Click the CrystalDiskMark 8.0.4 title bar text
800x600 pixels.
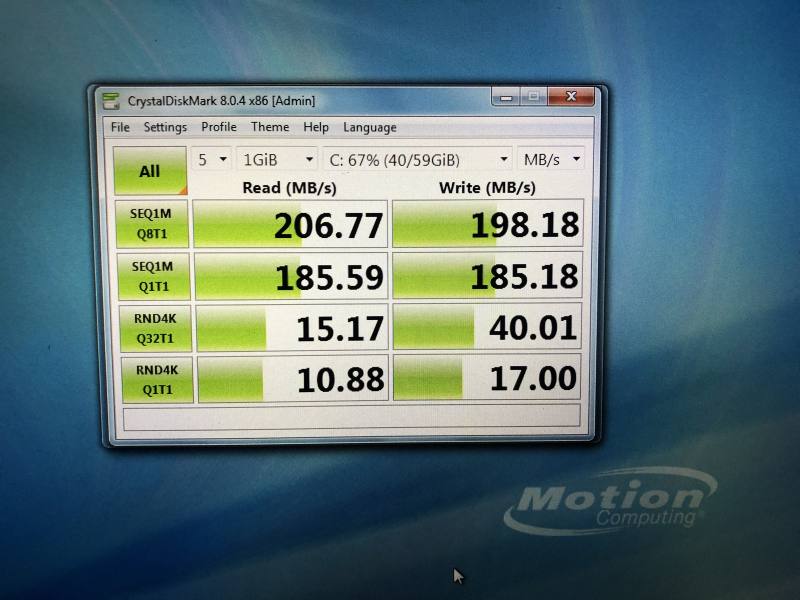pos(221,101)
